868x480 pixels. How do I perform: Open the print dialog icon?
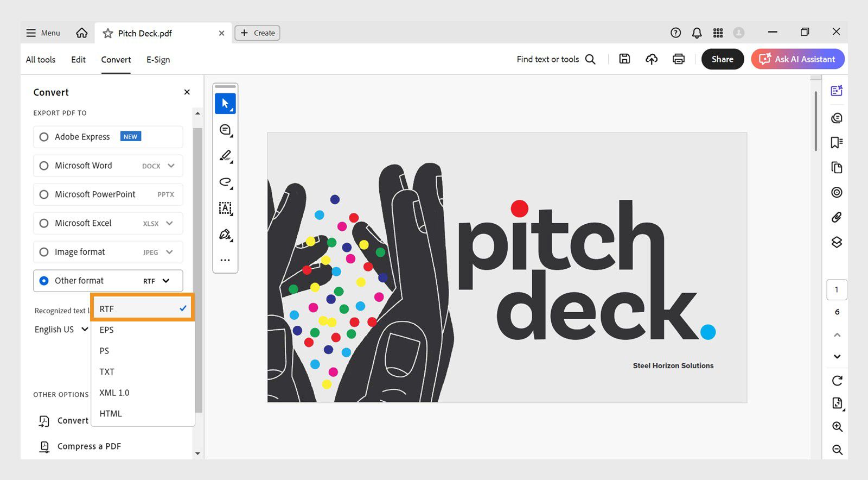click(x=678, y=59)
